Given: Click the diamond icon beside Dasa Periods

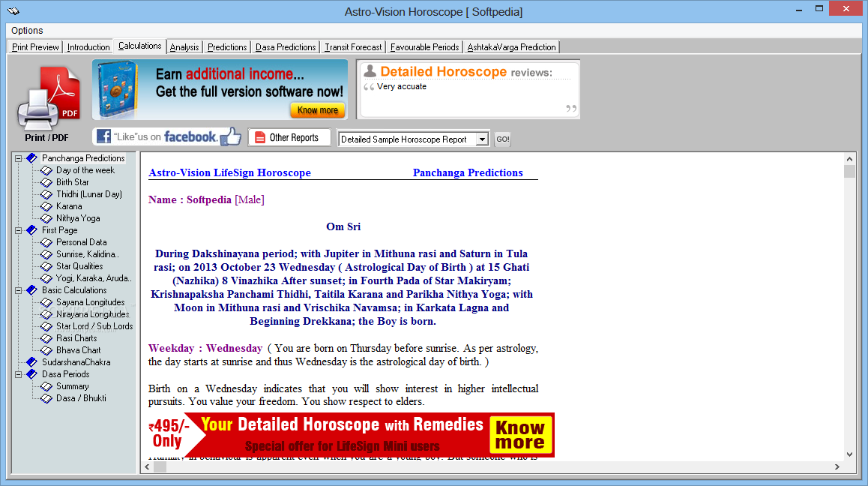Looking at the screenshot, I should (32, 374).
